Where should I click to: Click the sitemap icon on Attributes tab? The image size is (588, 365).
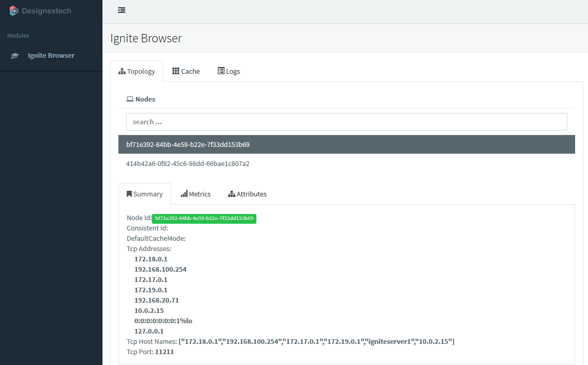(232, 194)
